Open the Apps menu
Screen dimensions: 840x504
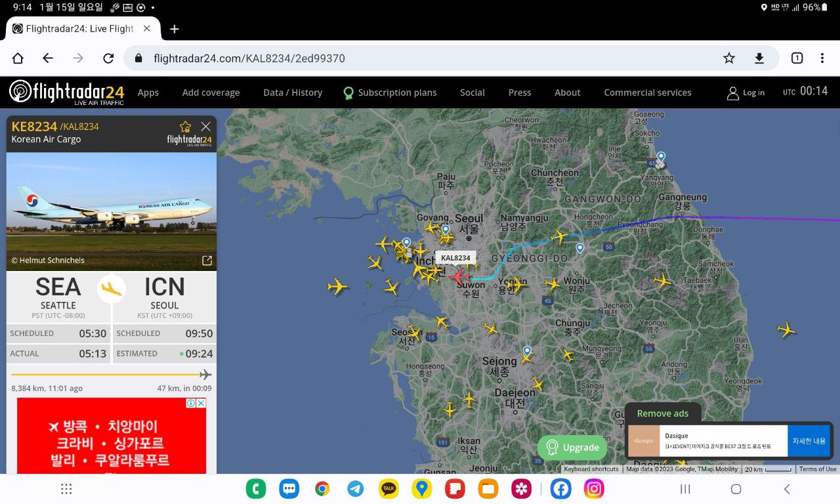[148, 93]
